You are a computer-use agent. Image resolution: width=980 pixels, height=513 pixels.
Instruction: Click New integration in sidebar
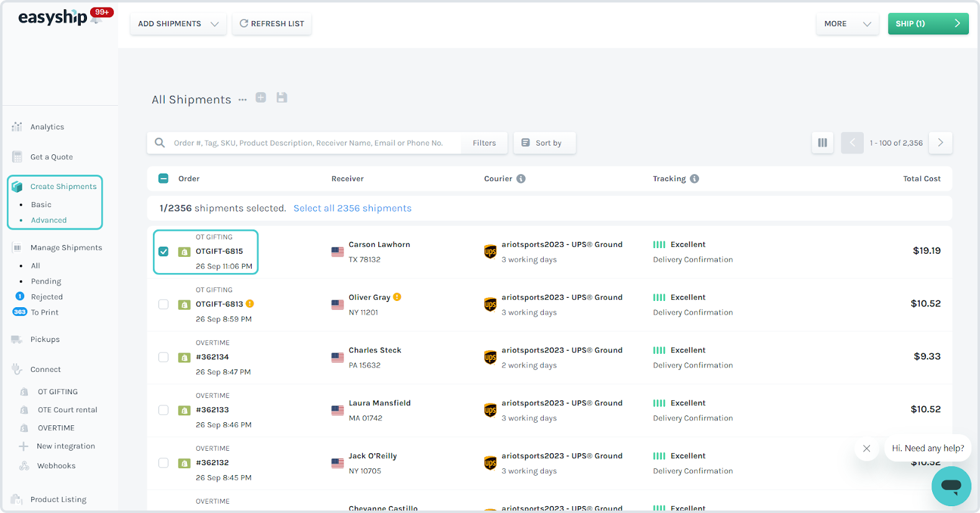point(66,446)
